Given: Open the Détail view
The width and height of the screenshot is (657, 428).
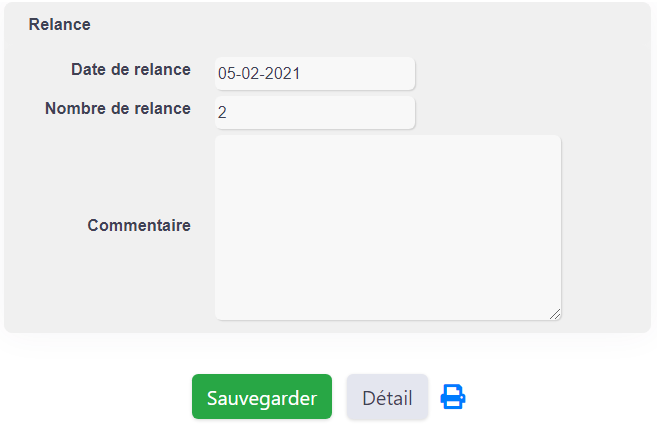Looking at the screenshot, I should [387, 397].
